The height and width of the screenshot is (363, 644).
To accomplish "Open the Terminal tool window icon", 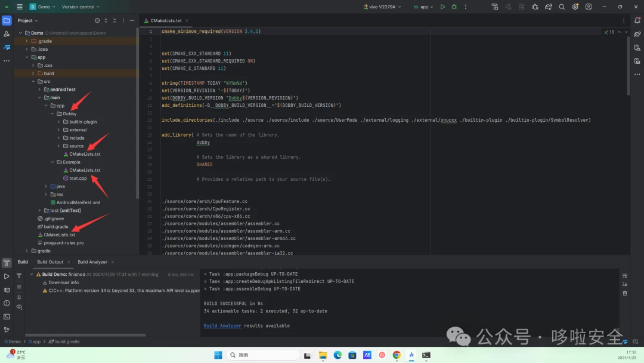I will coord(7,316).
